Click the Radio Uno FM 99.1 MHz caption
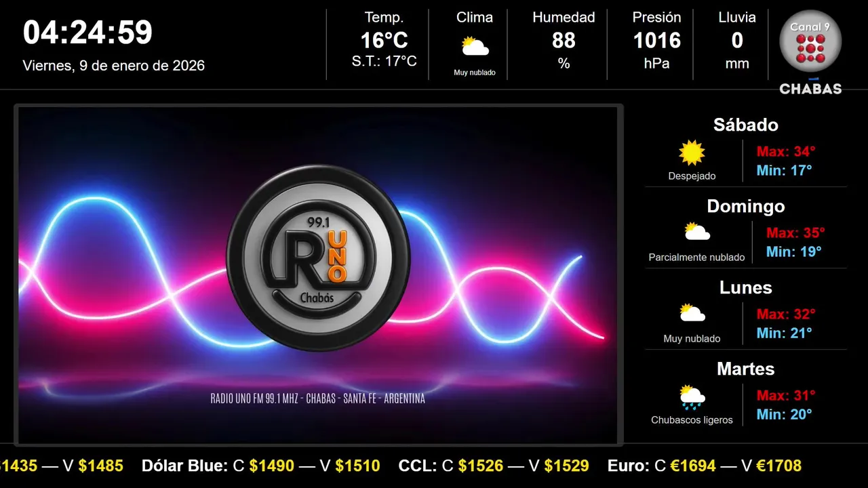The image size is (868, 488). pos(318,399)
